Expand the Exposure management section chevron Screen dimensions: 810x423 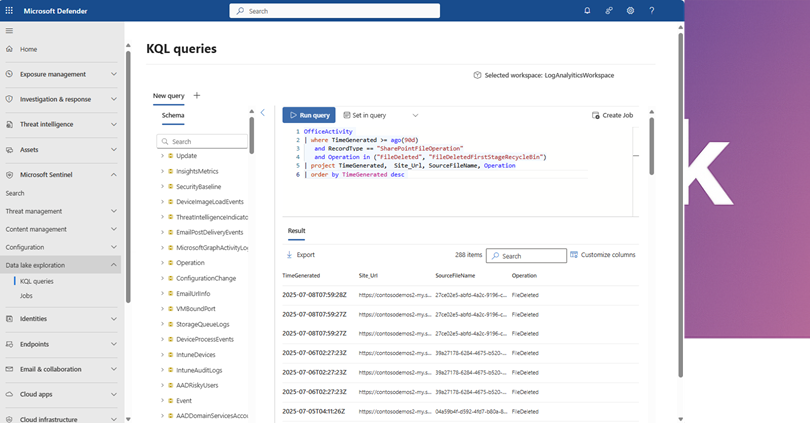[114, 74]
